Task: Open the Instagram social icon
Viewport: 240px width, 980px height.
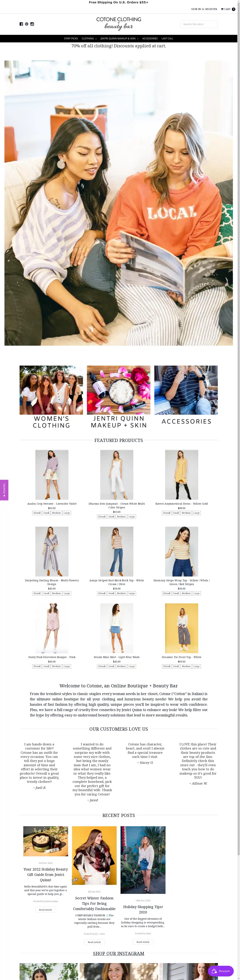Action: [x=32, y=24]
